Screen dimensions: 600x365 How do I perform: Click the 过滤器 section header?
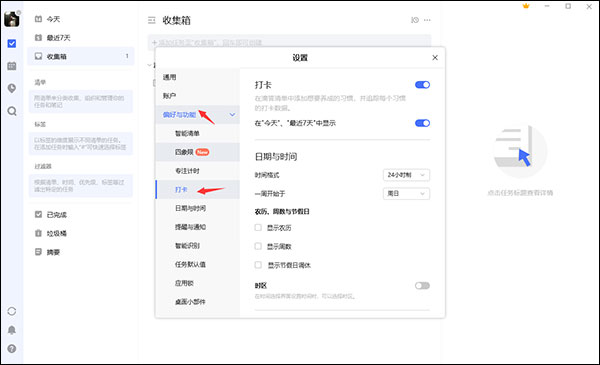coord(43,166)
